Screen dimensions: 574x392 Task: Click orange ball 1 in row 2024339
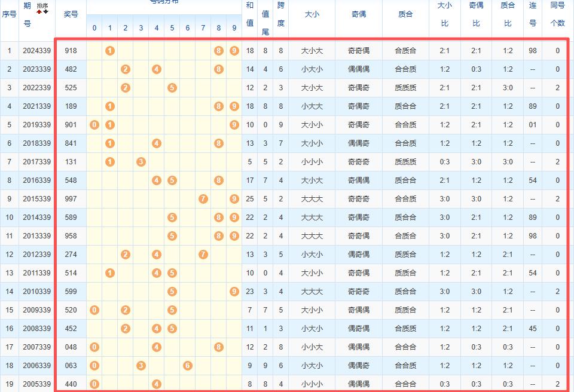tap(110, 51)
